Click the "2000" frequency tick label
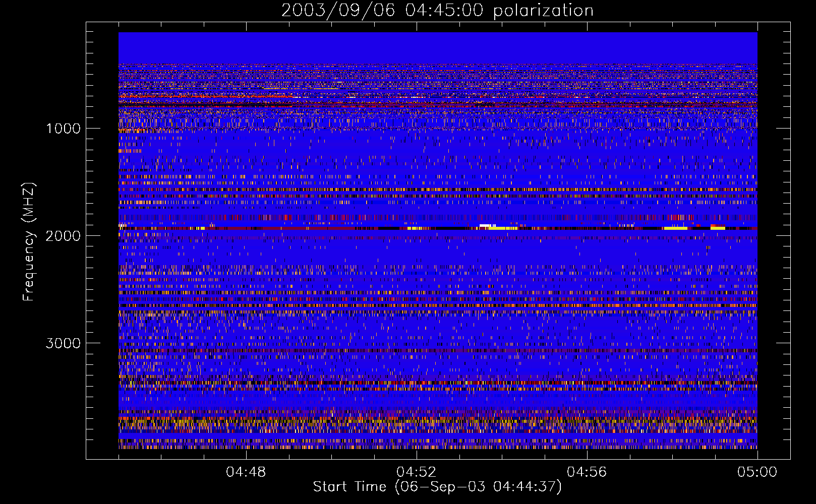Viewport: 816px width, 504px height. (64, 236)
